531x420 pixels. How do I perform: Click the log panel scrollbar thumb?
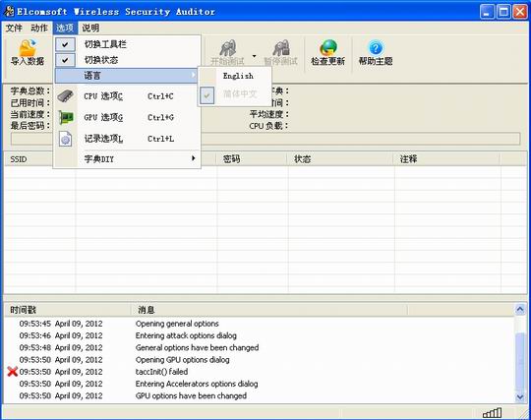click(x=520, y=362)
